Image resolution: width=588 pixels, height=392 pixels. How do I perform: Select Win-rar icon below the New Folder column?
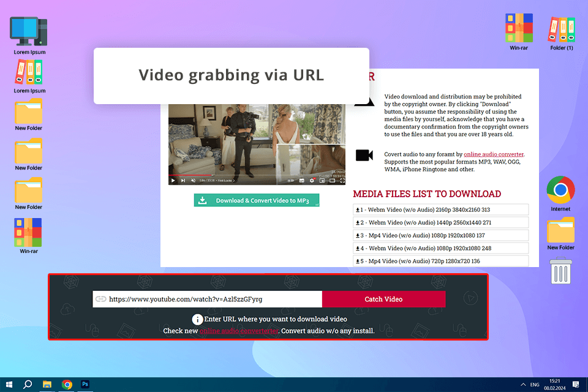(29, 236)
